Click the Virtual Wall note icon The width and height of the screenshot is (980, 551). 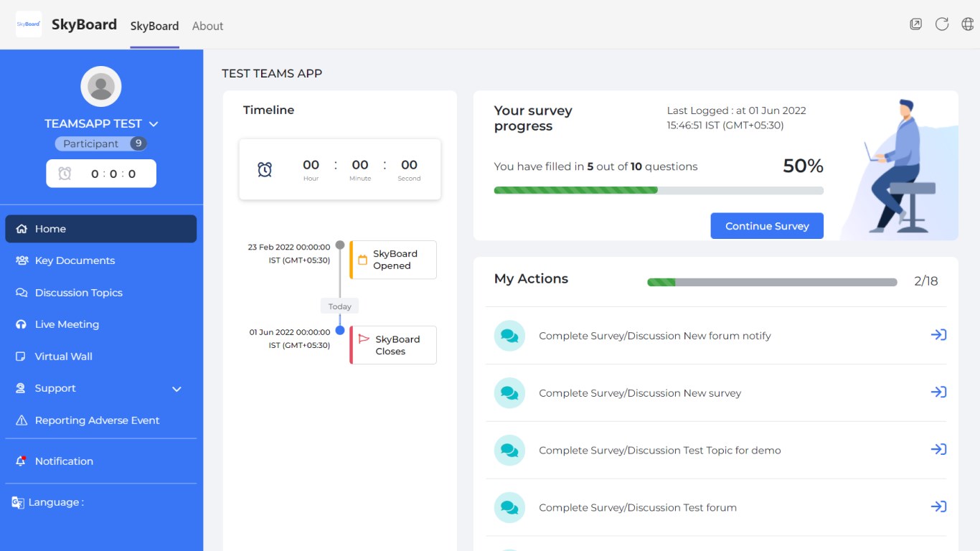(x=21, y=357)
